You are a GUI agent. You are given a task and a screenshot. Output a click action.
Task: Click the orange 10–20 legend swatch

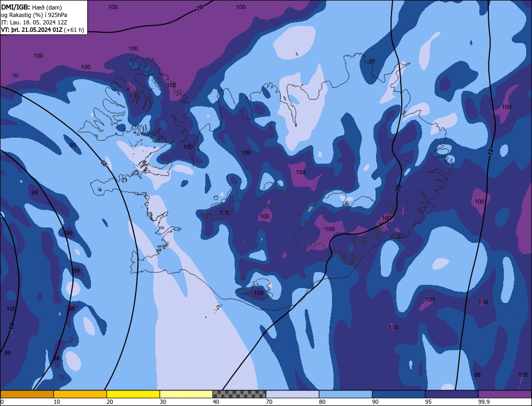click(80, 394)
